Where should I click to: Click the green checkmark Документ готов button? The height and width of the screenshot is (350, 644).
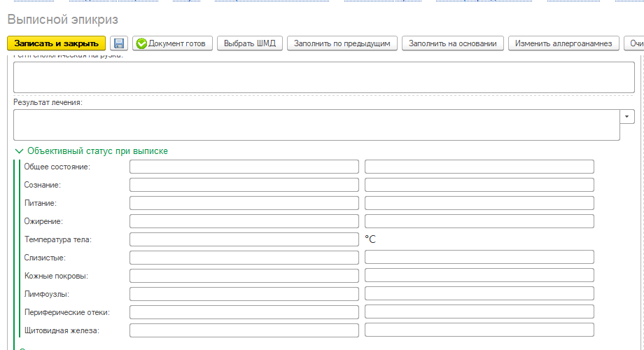(172, 43)
